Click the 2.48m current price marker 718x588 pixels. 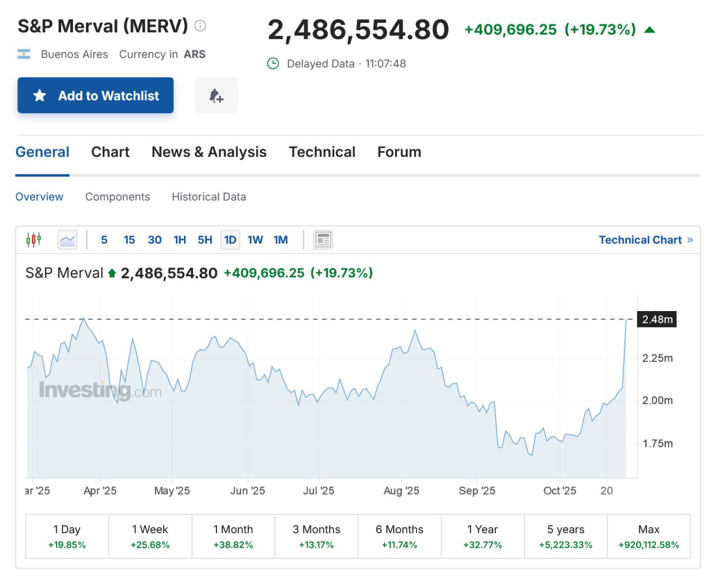(x=657, y=320)
